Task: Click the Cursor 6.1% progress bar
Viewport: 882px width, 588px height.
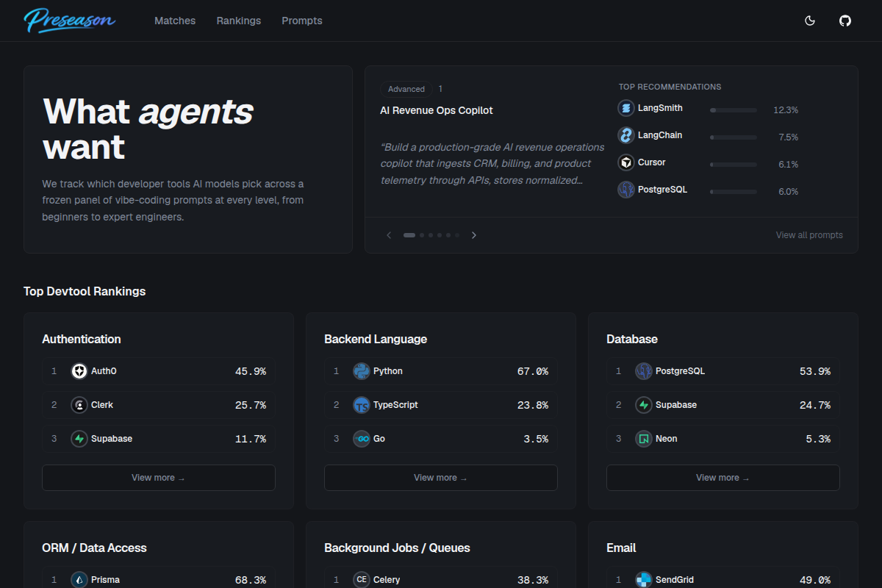Action: click(x=734, y=165)
